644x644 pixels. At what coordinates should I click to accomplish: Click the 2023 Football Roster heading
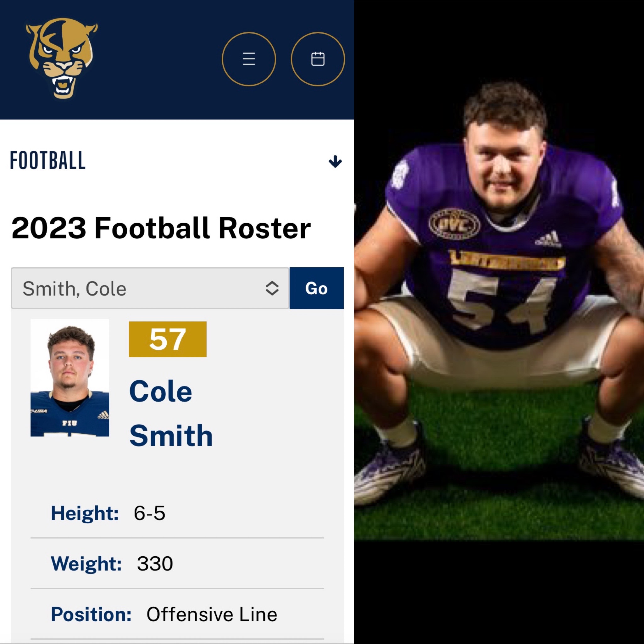coord(161,228)
